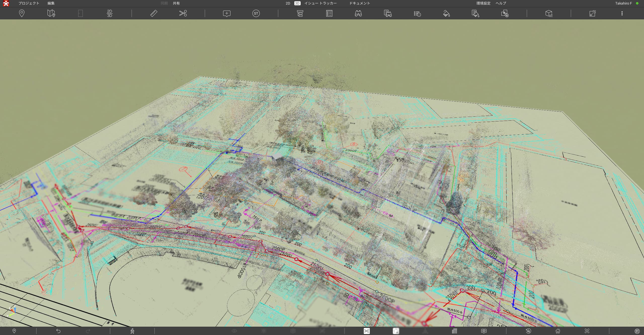Click the 共有 share button

pyautogui.click(x=176, y=3)
